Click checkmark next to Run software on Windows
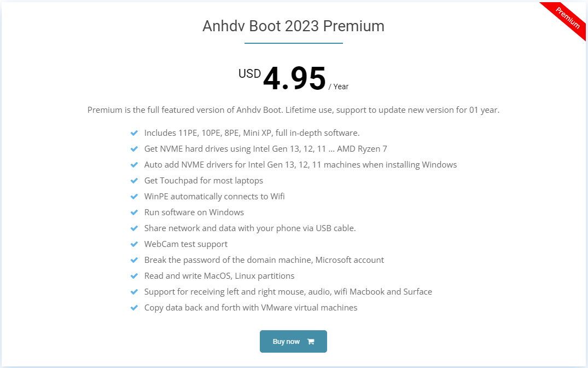 click(134, 212)
